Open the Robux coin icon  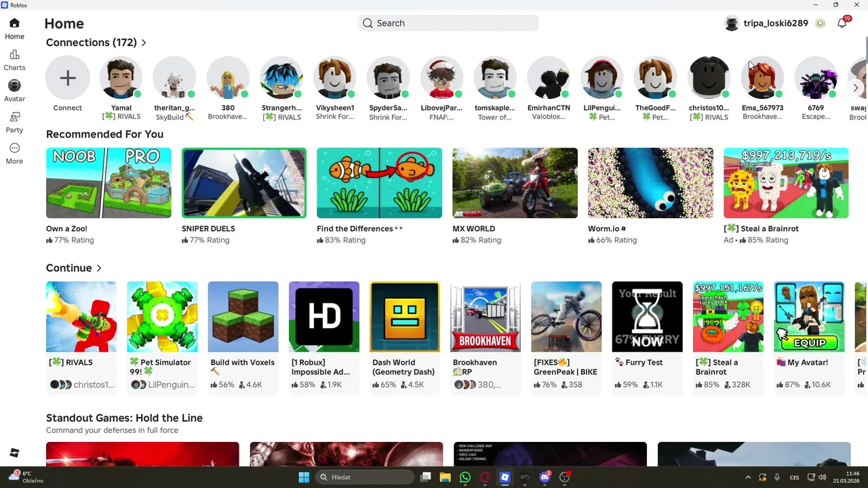pyautogui.click(x=820, y=23)
